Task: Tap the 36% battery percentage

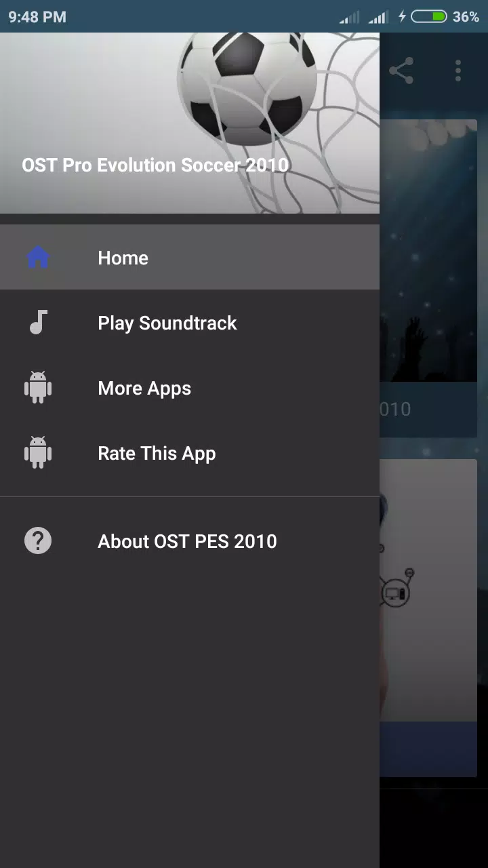Action: [466, 17]
